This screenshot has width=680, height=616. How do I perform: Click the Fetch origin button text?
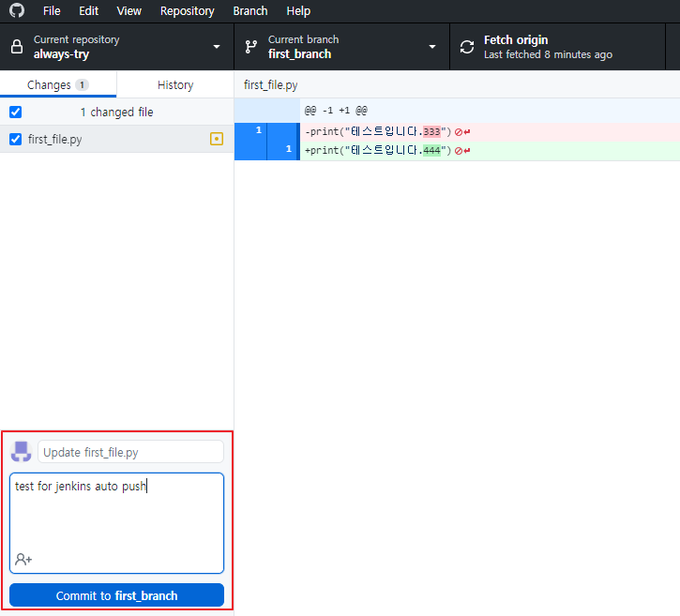pos(516,40)
